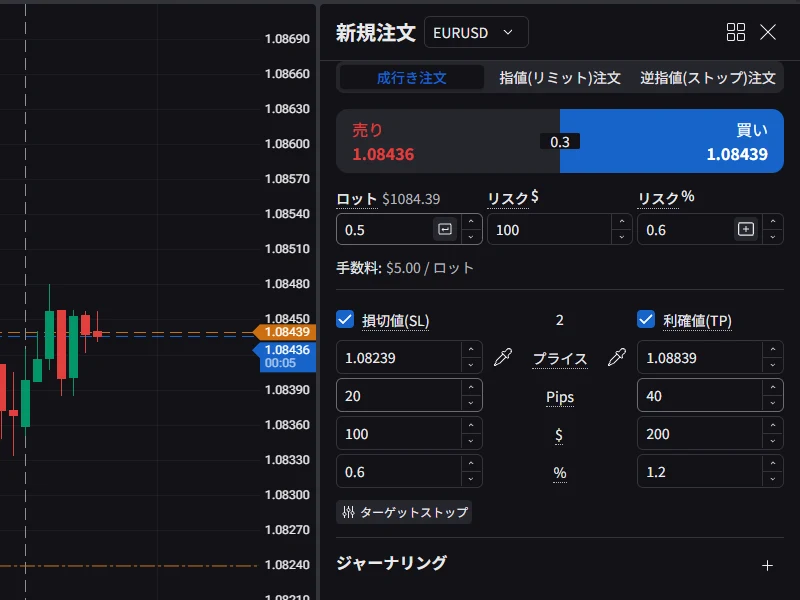Click the plus icon in リスク% field

coord(746,229)
